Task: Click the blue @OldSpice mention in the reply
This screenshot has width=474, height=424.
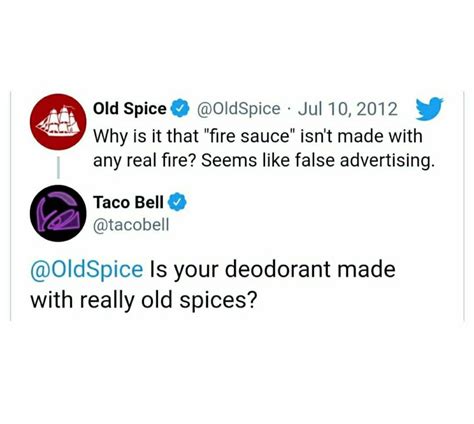Action: click(x=87, y=270)
